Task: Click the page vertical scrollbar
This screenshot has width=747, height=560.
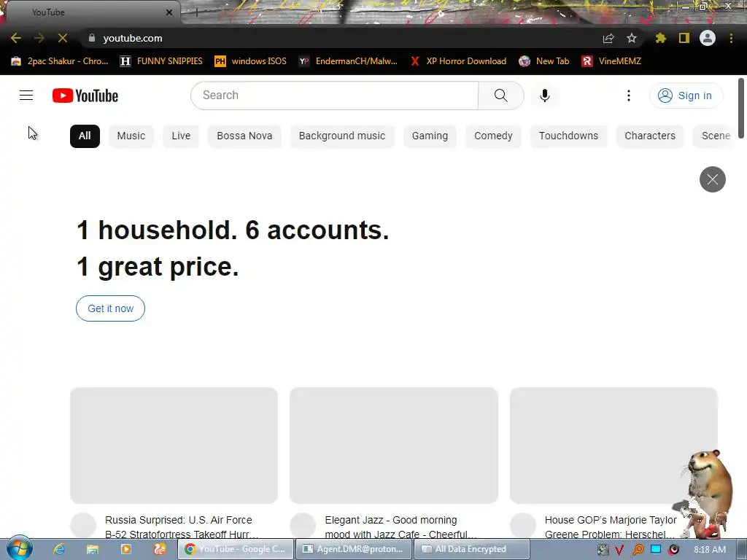Action: coord(741,108)
